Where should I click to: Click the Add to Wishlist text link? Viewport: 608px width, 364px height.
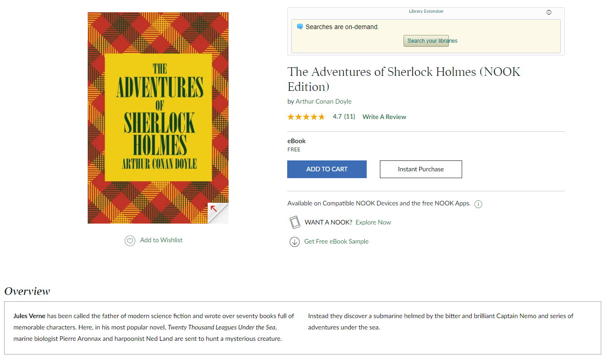coord(161,240)
